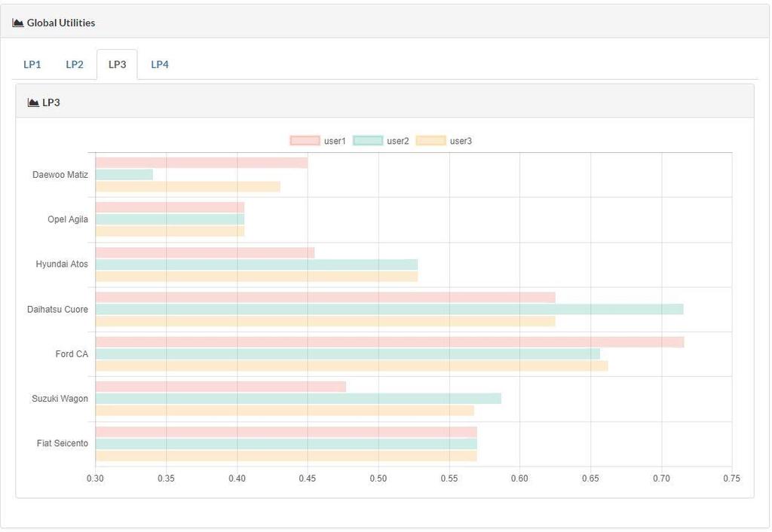Click the 0.65 x-axis tick label
This screenshot has height=532, width=772.
click(x=591, y=478)
